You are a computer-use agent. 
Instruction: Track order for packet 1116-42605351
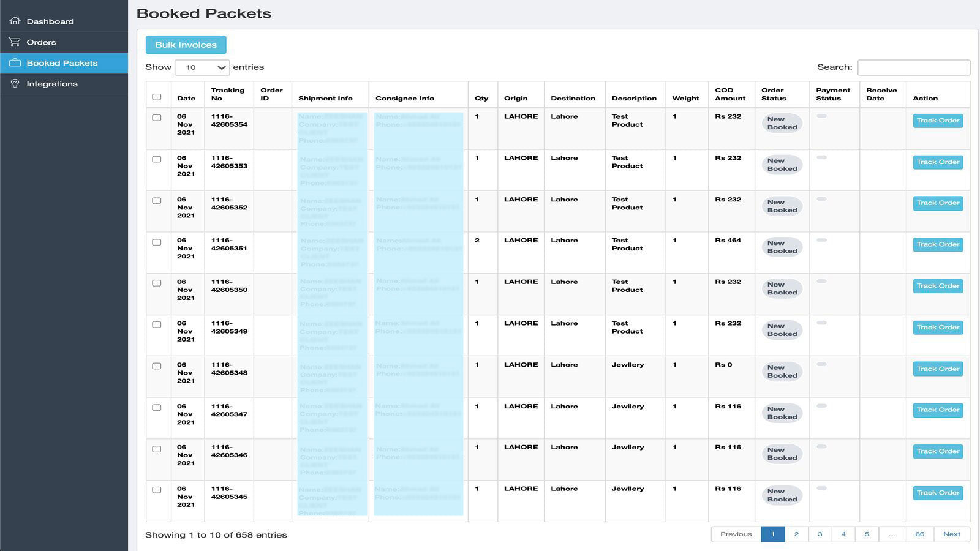[x=938, y=244]
